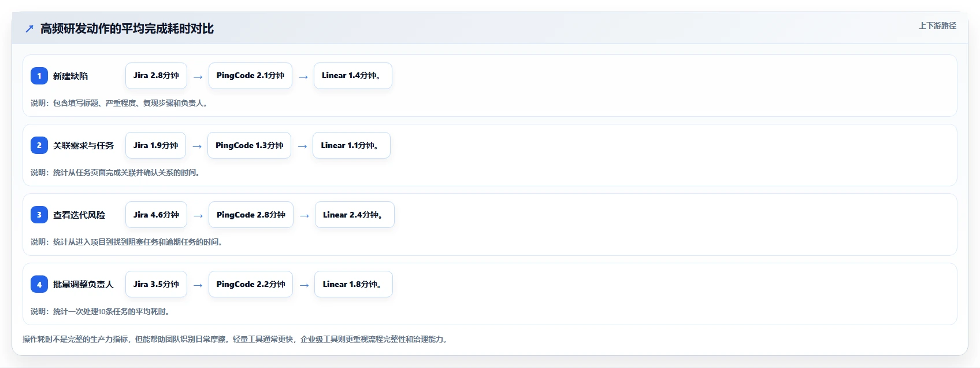Select the step 3 number badge
This screenshot has width=980, height=368.
39,215
